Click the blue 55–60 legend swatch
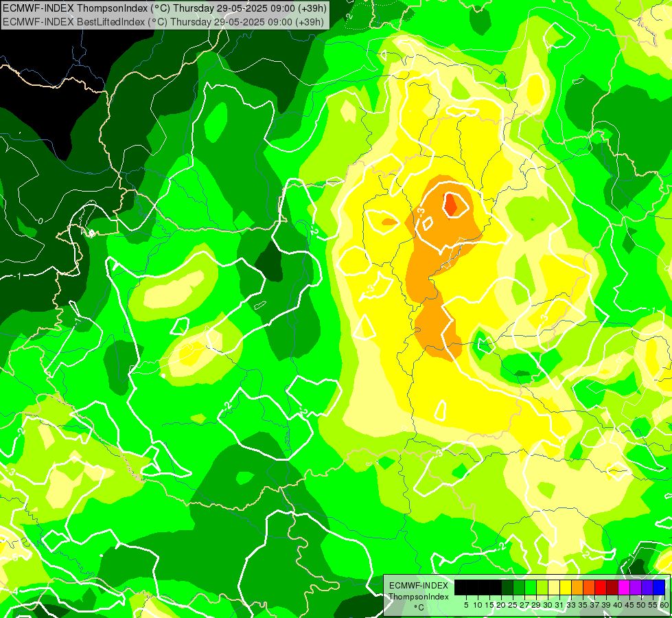The image size is (672, 618). click(659, 587)
